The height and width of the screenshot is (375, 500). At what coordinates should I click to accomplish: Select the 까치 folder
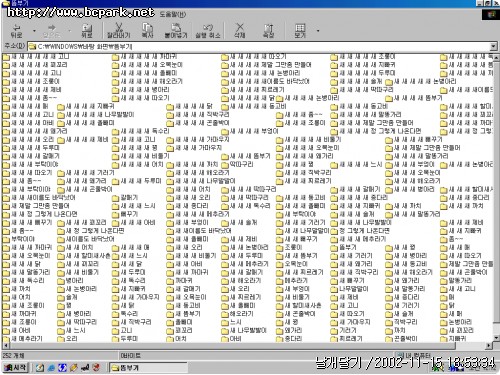pos(396,330)
